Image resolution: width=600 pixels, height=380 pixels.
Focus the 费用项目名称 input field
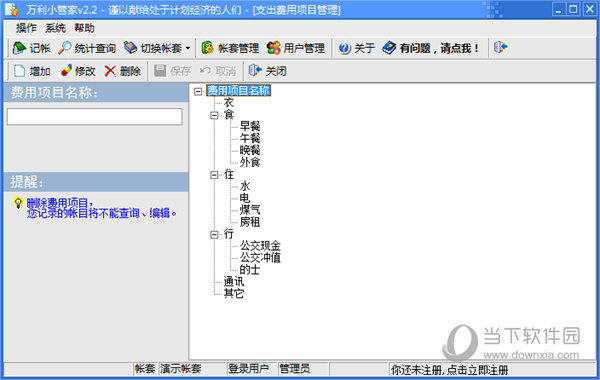tap(95, 116)
